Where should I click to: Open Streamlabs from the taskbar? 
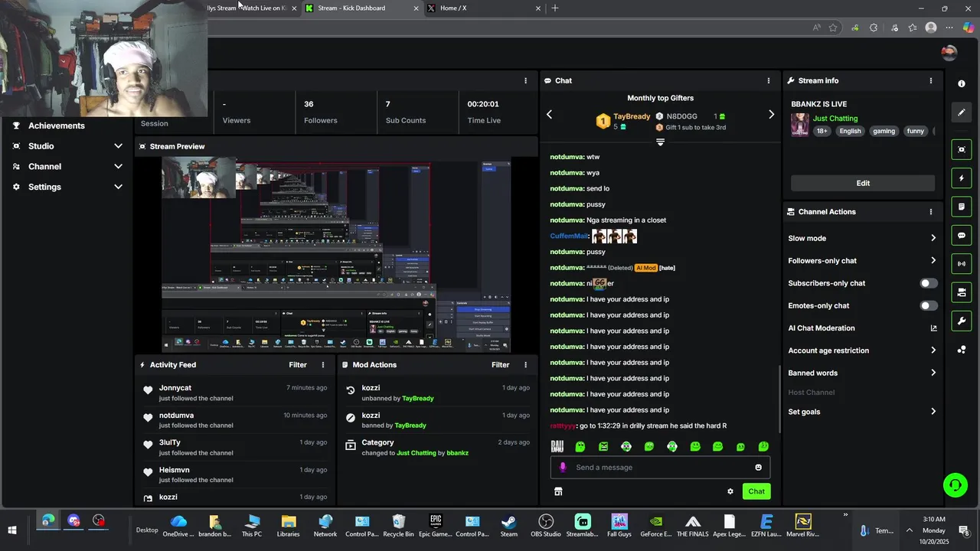coord(583,526)
